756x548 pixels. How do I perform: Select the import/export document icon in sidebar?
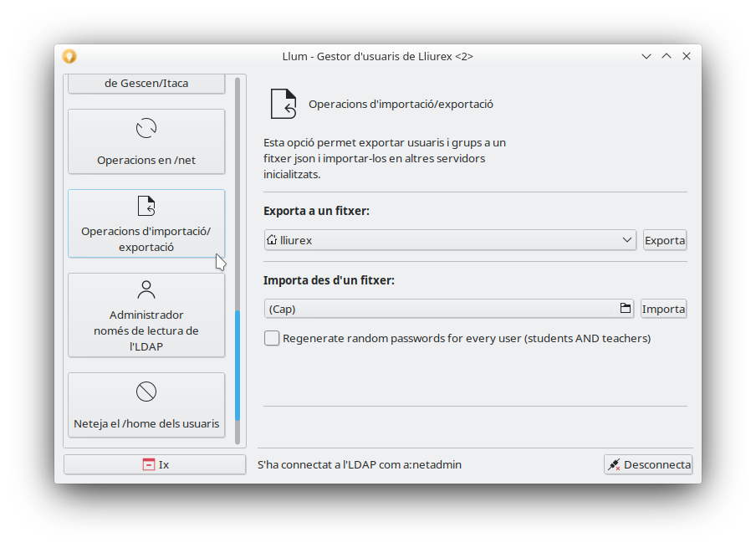[x=146, y=206]
